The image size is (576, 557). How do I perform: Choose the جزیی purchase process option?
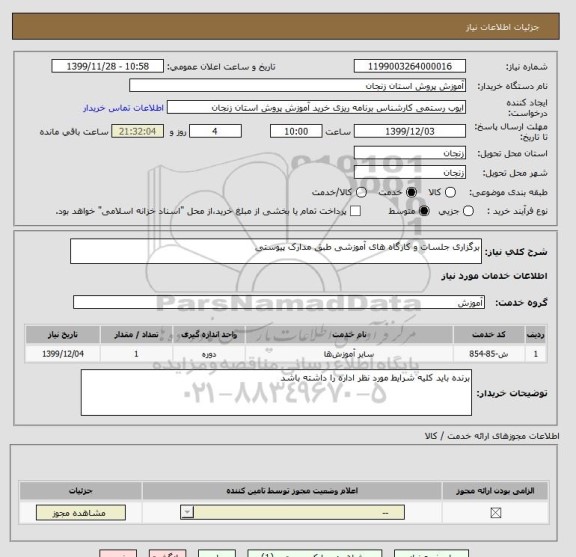(468, 211)
